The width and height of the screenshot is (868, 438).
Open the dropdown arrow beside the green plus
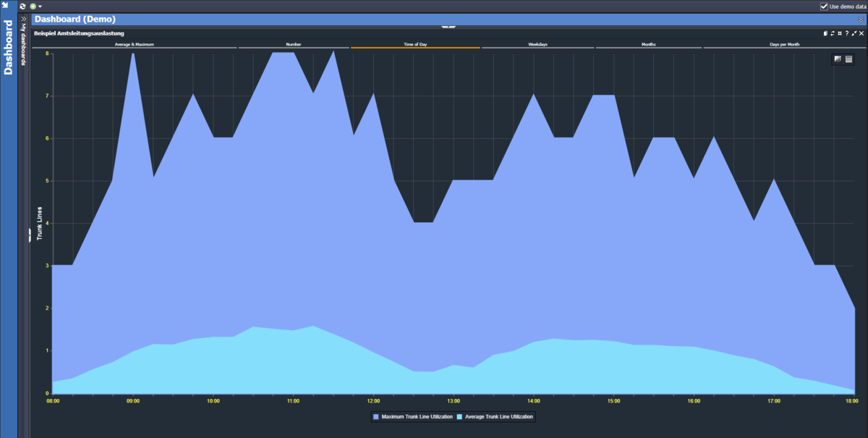40,7
